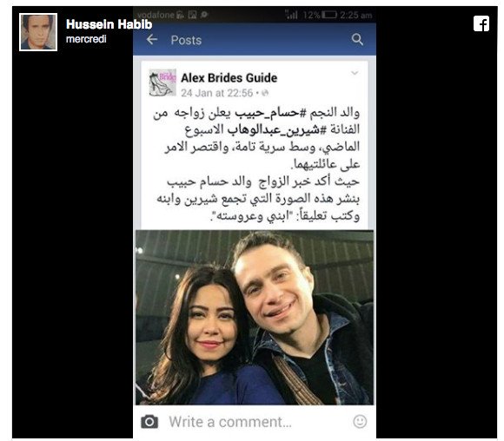Open the search magnifier in the Posts header
Image resolution: width=504 pixels, height=441 pixels.
[x=357, y=40]
